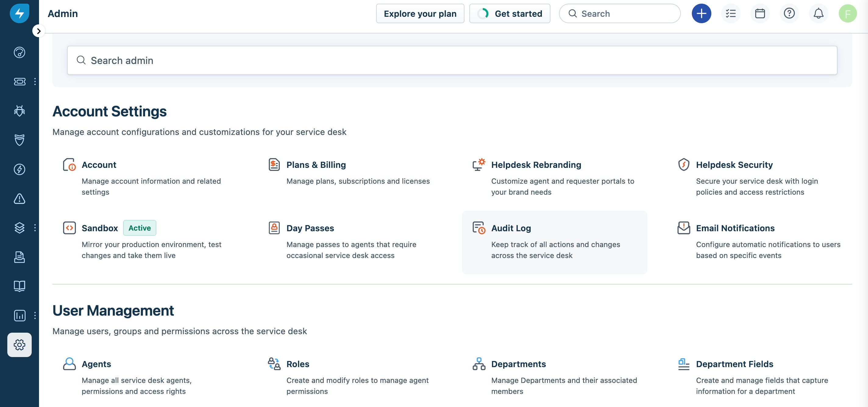Click the Active badge next to Sandbox

140,228
